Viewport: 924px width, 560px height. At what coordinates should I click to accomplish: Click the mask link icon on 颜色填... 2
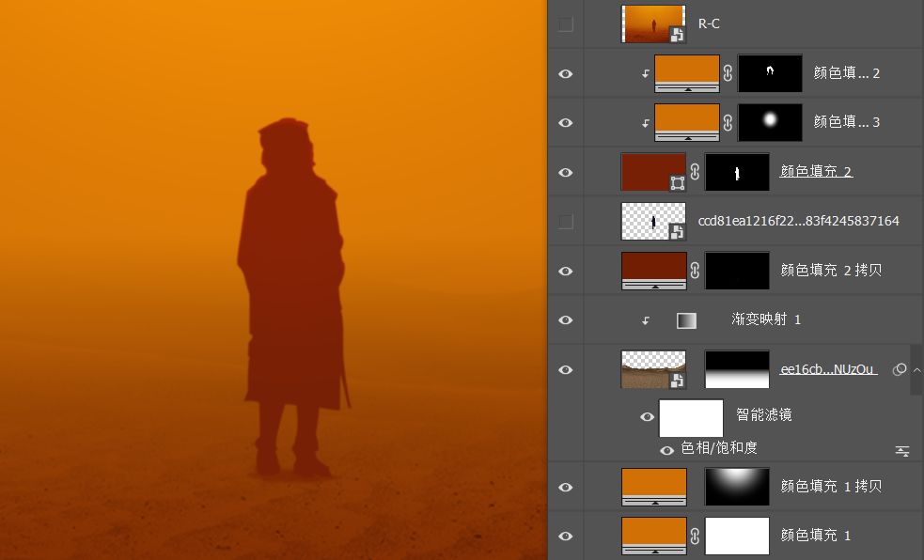(x=728, y=73)
